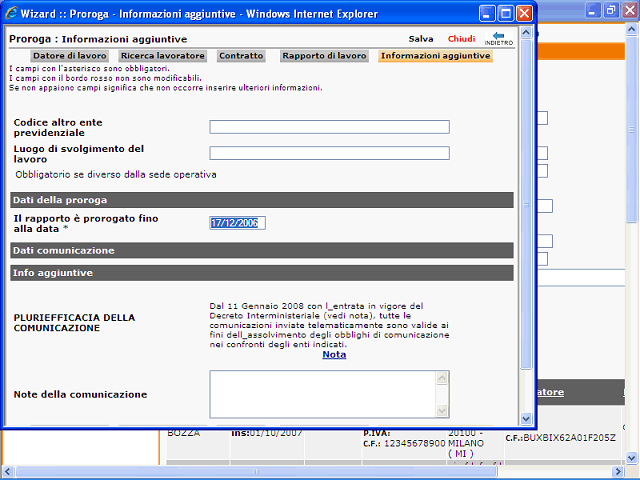Click the proroga date field showing 17/12/2006
Viewport: 640px width, 480px height.
(237, 223)
